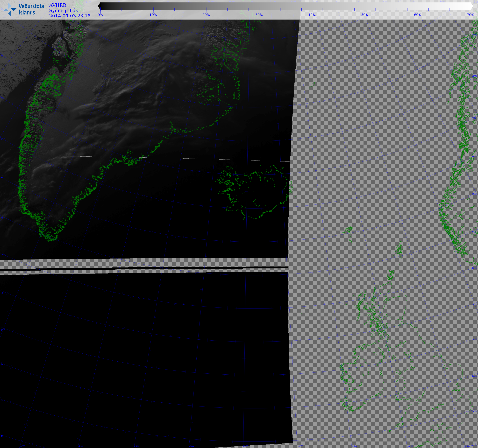The height and width of the screenshot is (448, 478).
Task: Click the Sýnilegt ljós label
Action: (63, 10)
